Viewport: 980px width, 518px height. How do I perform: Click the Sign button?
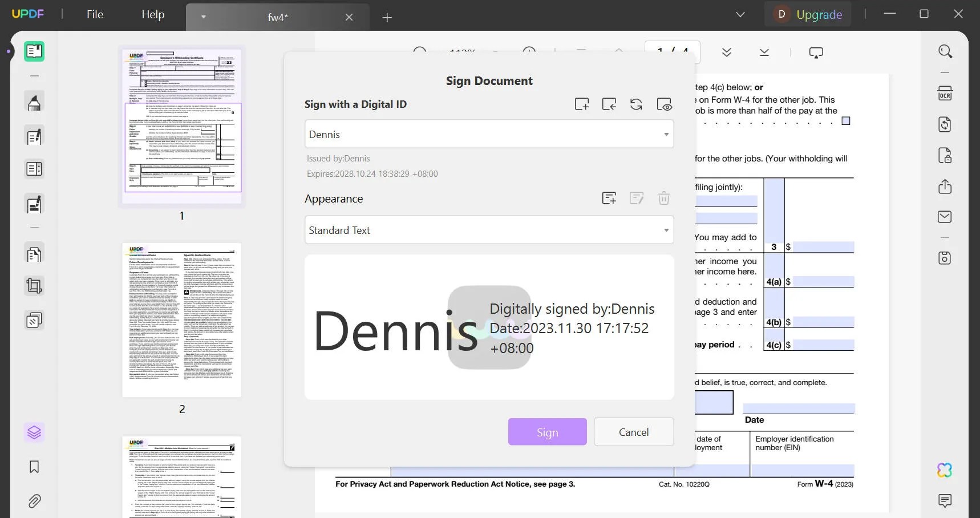[x=546, y=432]
